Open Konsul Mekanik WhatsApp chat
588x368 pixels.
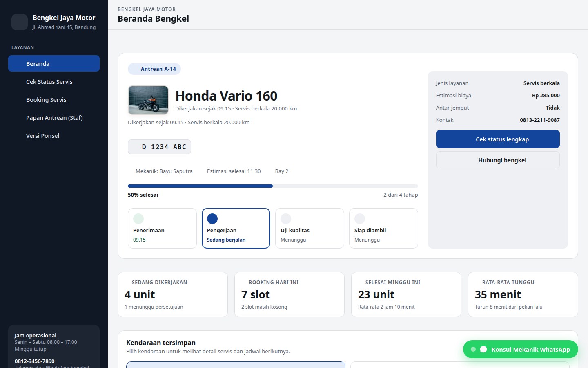521,349
